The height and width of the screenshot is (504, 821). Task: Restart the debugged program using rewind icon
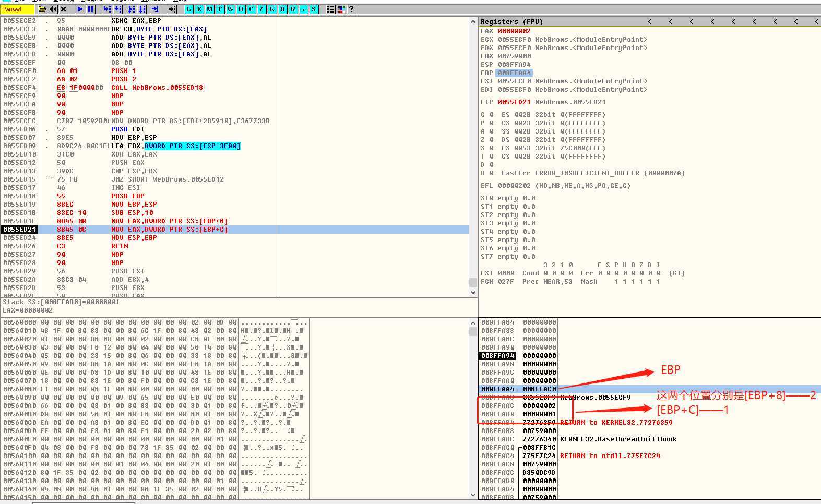point(53,9)
